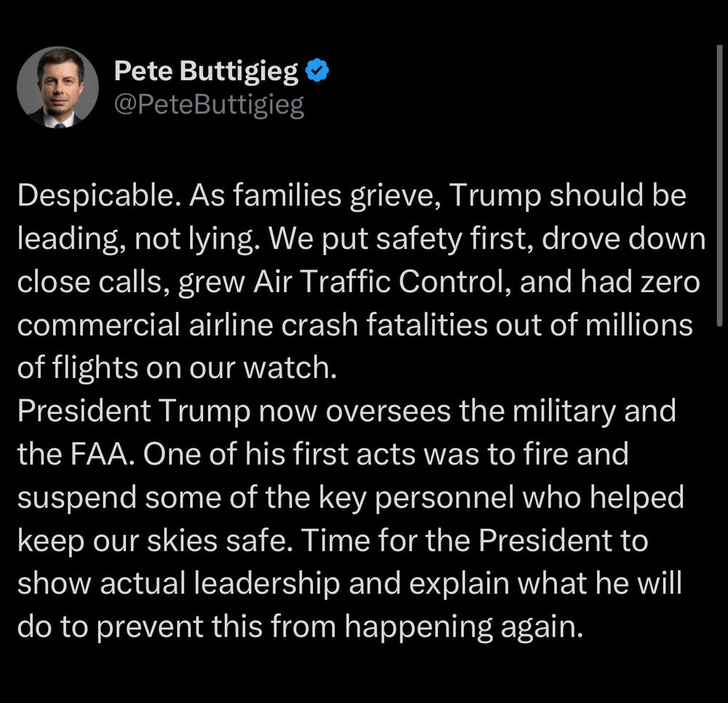Click the phrase "suspend some of the key personnel"

pyautogui.click(x=266, y=498)
